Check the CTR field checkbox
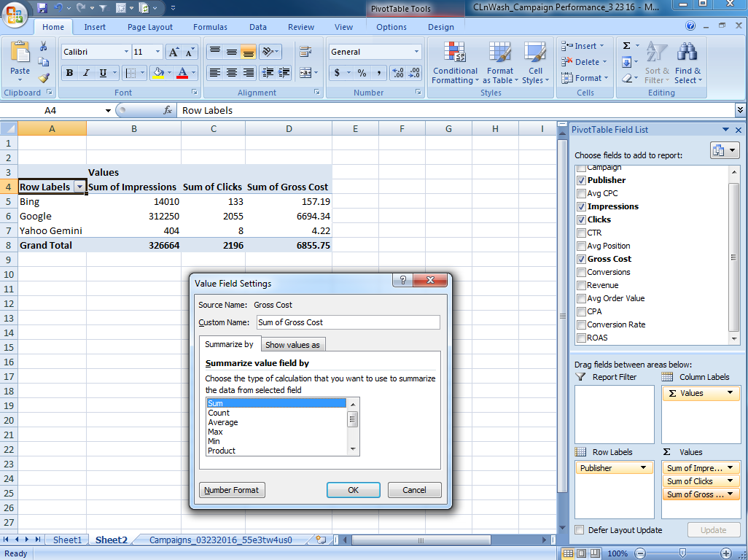 [581, 233]
